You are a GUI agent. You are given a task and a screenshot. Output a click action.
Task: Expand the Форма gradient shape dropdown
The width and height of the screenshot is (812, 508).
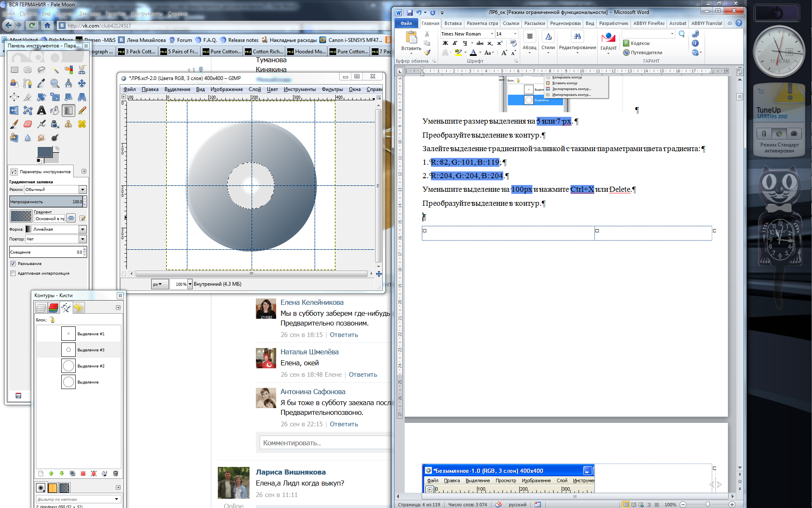[83, 229]
